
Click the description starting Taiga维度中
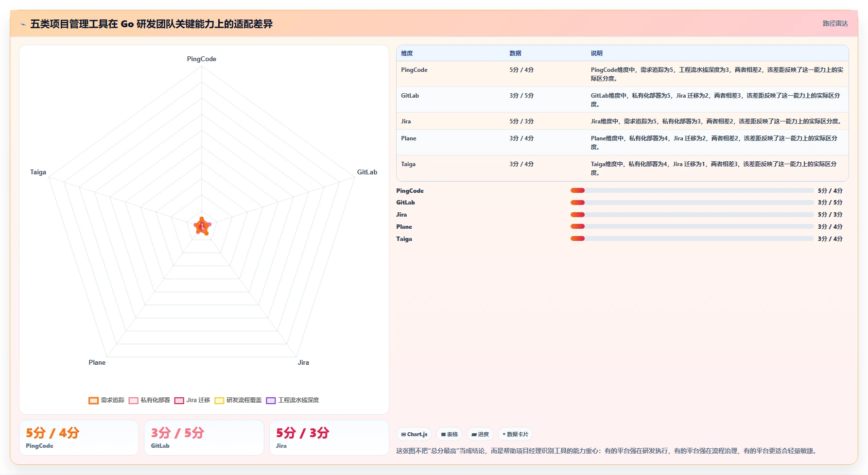713,169
